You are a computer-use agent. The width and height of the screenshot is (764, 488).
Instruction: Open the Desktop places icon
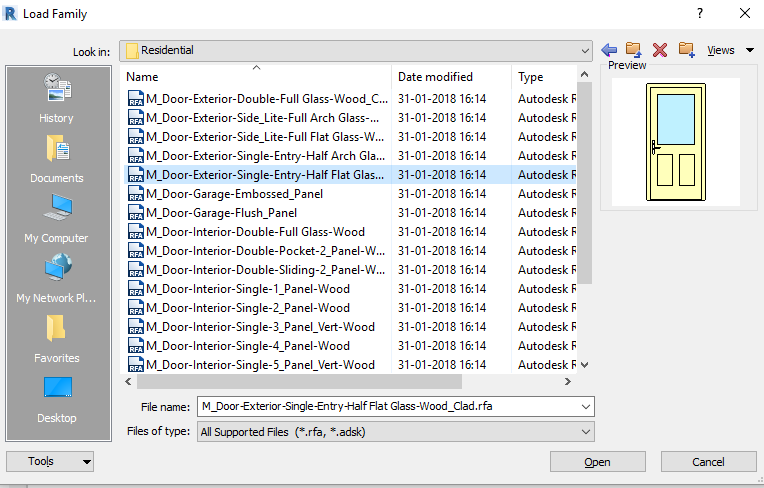(57, 388)
